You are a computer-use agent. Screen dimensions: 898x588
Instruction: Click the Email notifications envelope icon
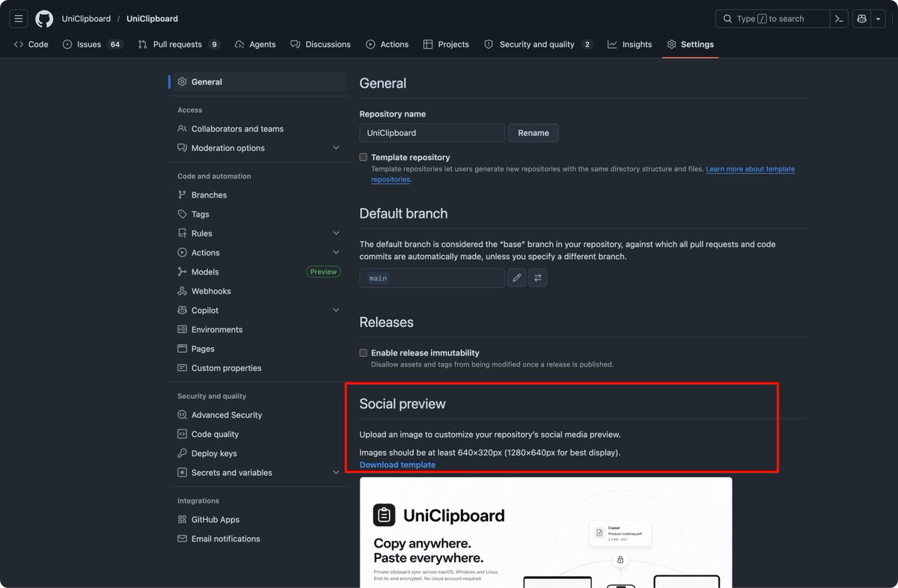pos(182,539)
